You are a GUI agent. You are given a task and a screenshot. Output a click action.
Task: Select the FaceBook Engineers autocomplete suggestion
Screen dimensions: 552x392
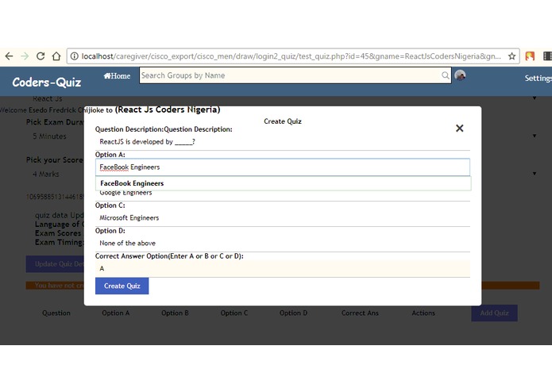[x=283, y=183]
